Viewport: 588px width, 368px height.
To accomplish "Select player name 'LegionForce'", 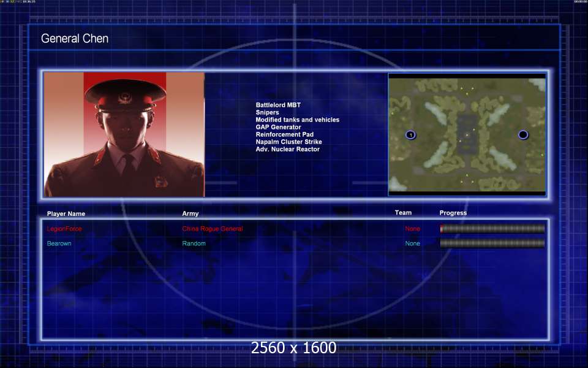I will click(64, 229).
